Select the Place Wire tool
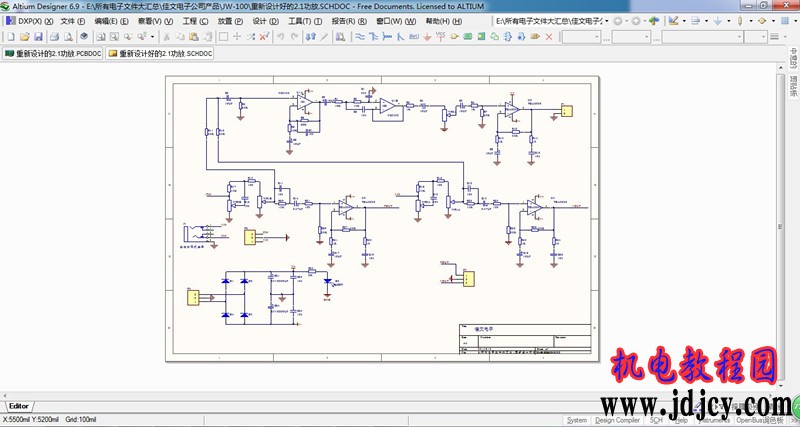The image size is (800, 427). 360,37
